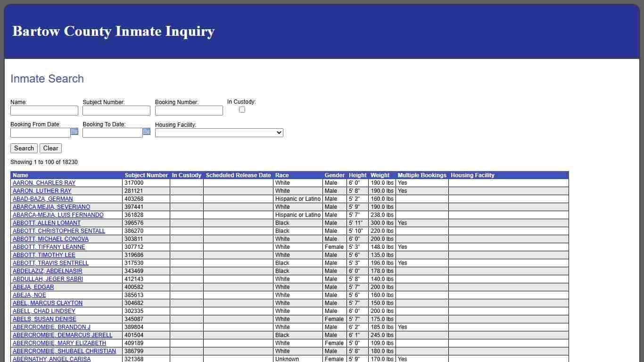The height and width of the screenshot is (362, 644).
Task: Open the calendar picker for Booking From Date
Action: [74, 132]
